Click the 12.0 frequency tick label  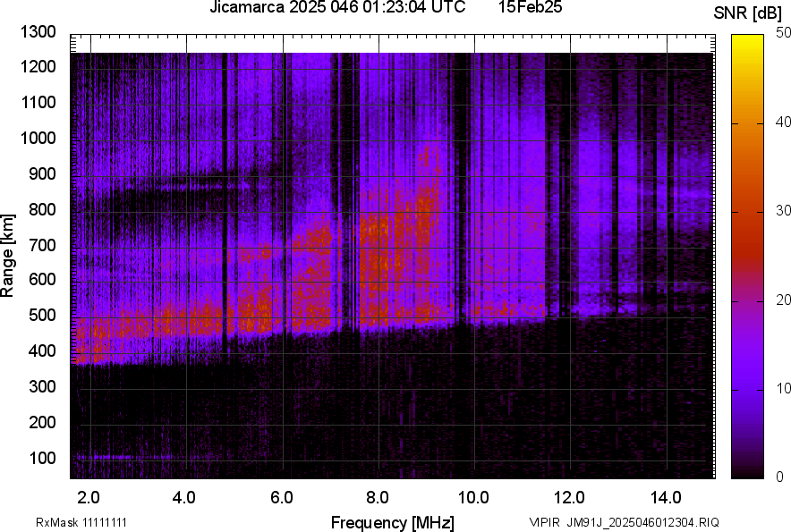tap(569, 496)
